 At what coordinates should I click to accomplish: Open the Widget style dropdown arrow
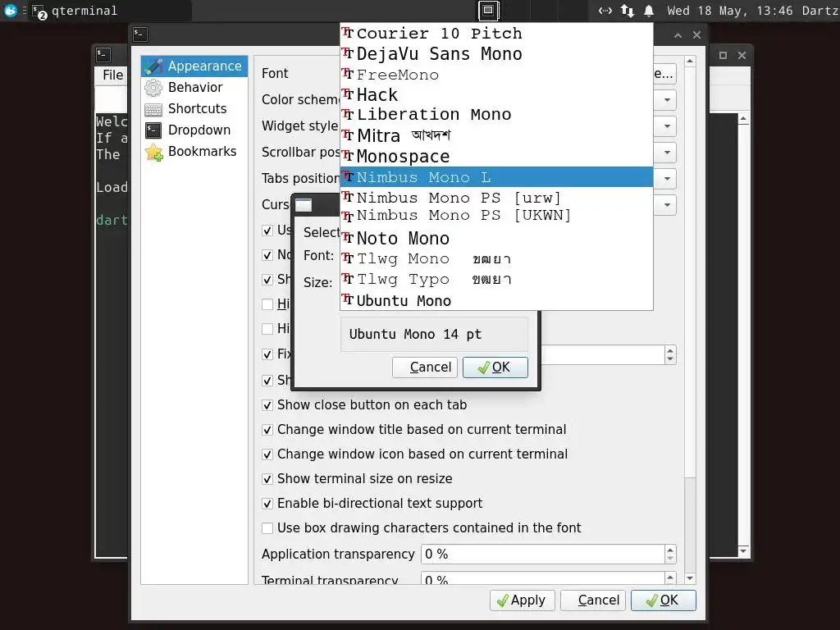point(667,126)
